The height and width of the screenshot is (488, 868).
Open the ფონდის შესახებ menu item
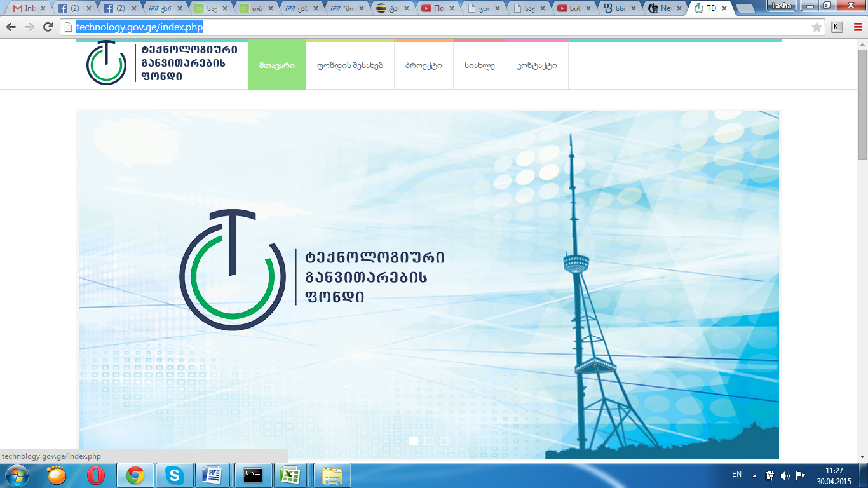pos(350,65)
